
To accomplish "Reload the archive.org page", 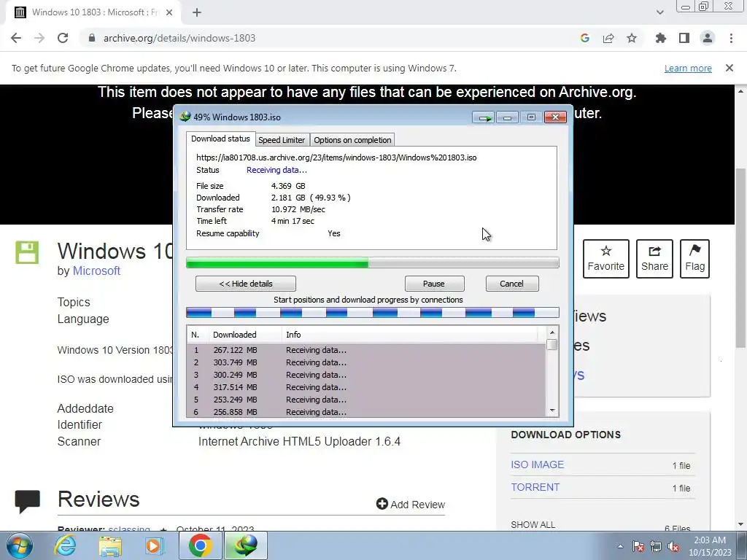I will click(x=63, y=38).
